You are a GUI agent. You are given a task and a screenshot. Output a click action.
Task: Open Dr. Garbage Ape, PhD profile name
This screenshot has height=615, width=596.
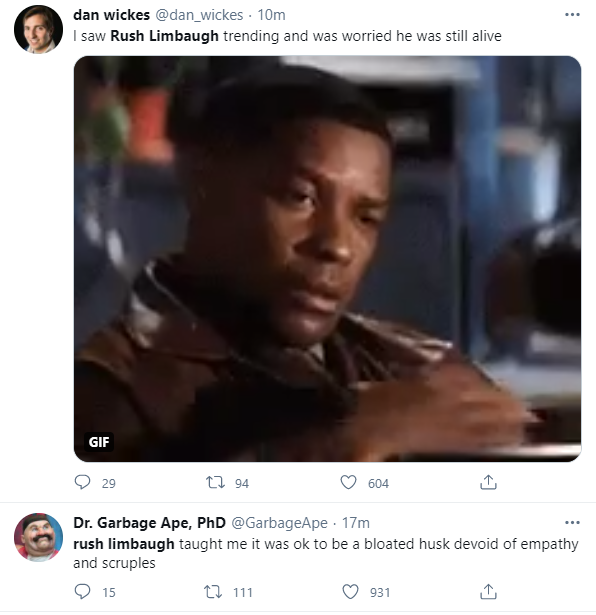[149, 523]
